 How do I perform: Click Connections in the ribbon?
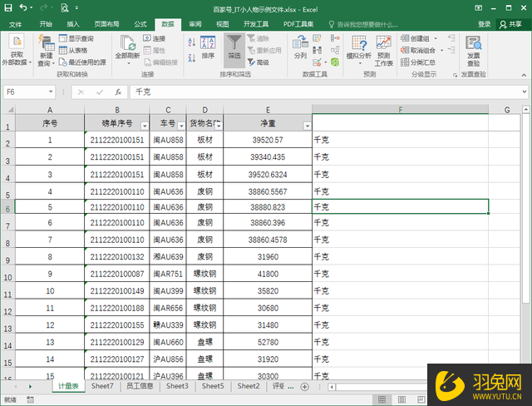point(155,38)
